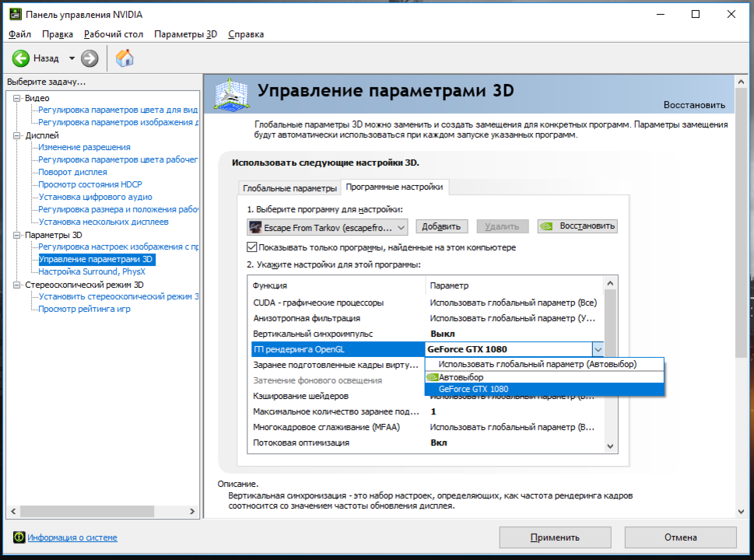Open Установка нескольких дисплеев task
The image size is (754, 560).
coord(103,222)
